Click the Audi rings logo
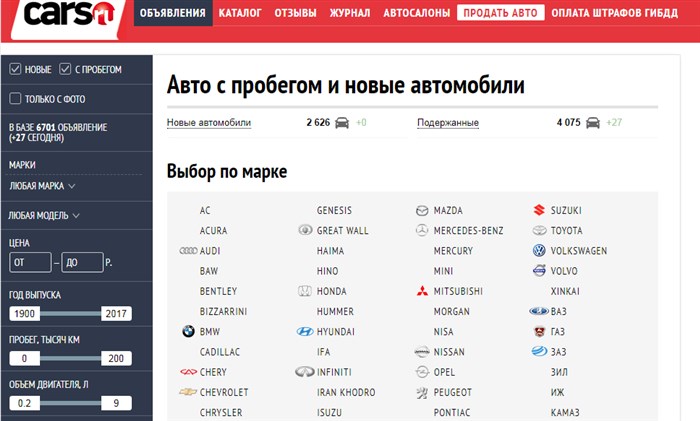Screen dimensions: 700x421 (187, 251)
